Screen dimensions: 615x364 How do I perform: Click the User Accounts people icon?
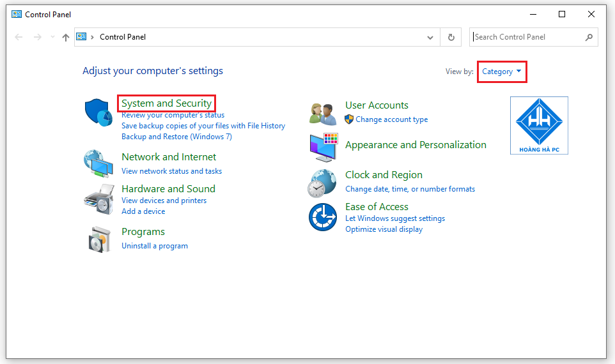pyautogui.click(x=323, y=113)
